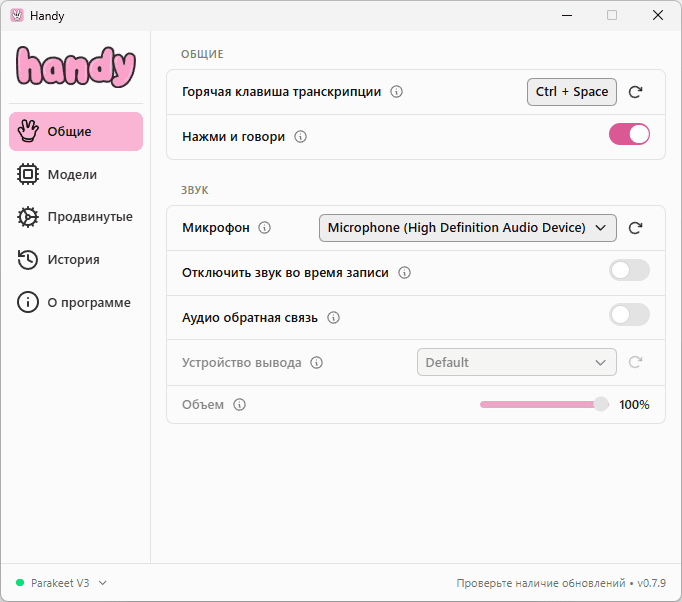Show info for Отключить звук во время записи
Screen dimensions: 682x602
[x=405, y=273]
